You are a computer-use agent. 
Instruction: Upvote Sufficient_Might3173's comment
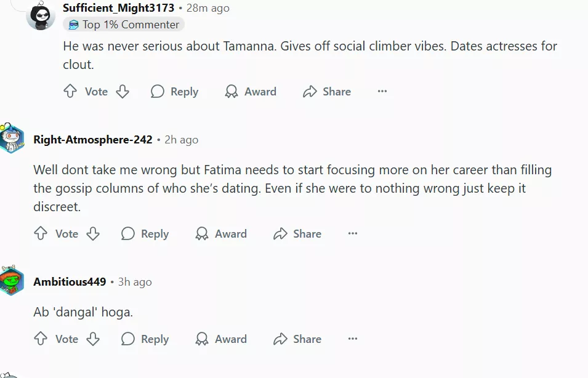70,92
